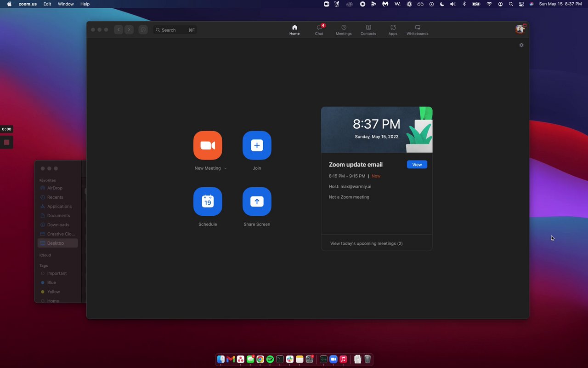This screenshot has height=368, width=588.
Task: Open Notes from the Dock
Action: pos(300,359)
